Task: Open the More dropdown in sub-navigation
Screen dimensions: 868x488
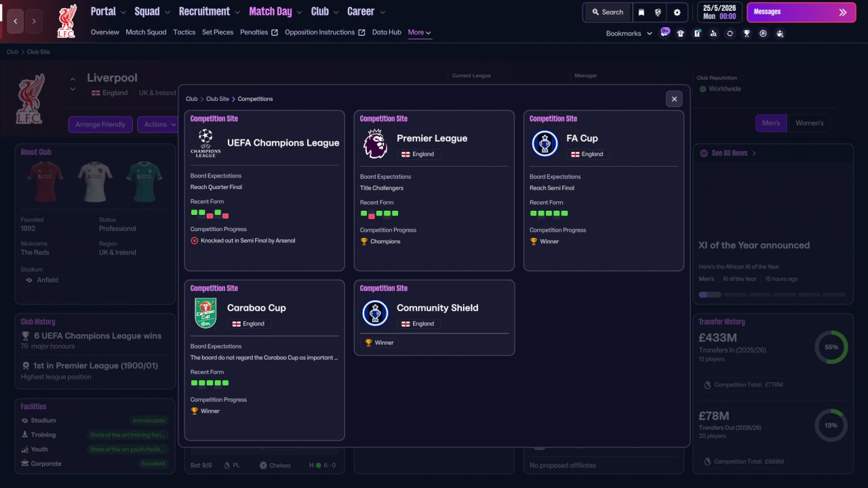Action: [420, 33]
